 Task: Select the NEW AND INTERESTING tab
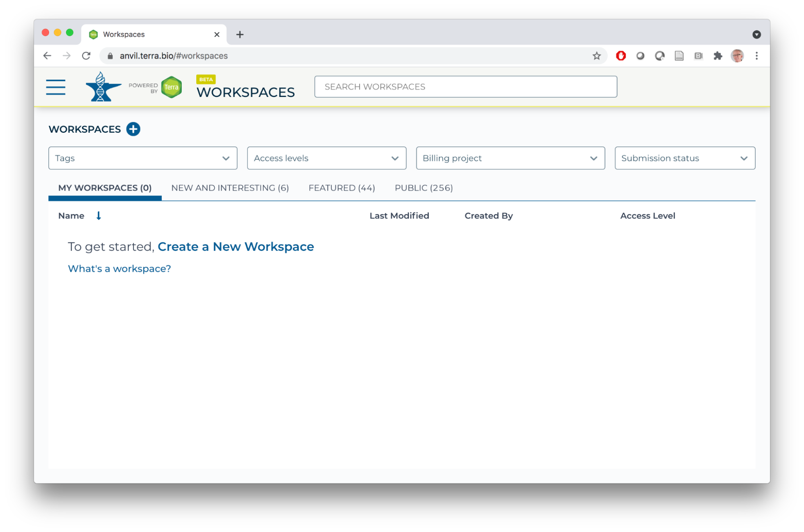click(230, 188)
